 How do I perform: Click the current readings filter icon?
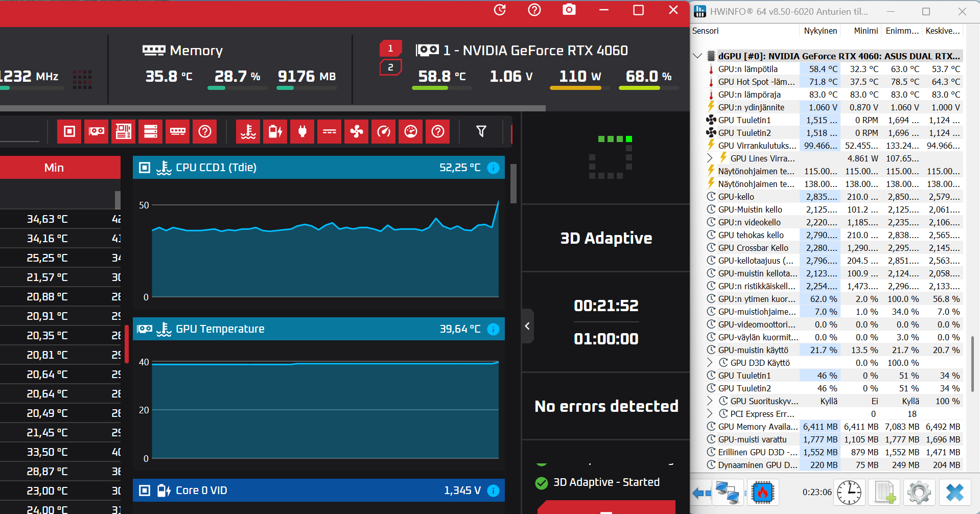(x=330, y=132)
